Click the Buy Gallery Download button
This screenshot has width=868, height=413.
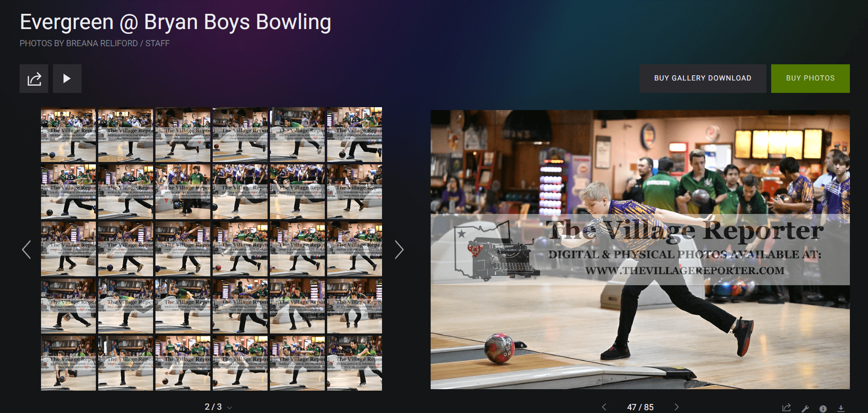coord(703,78)
